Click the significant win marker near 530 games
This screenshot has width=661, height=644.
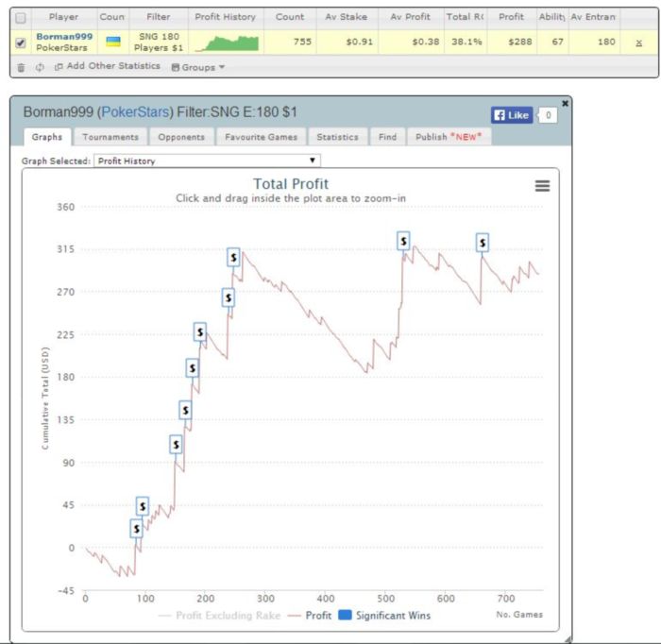(x=403, y=241)
